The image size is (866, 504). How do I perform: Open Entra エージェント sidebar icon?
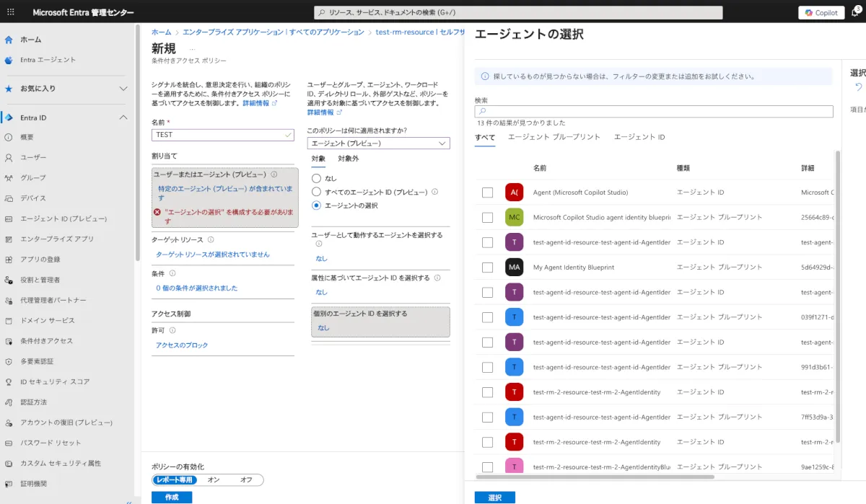tap(9, 60)
